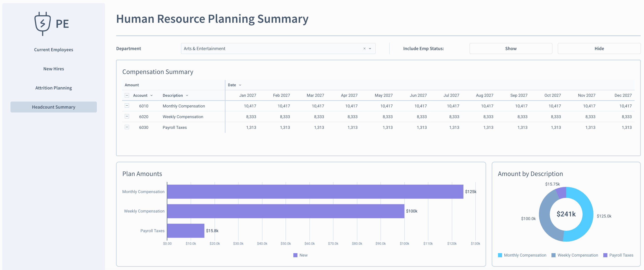Viewport: 644px width, 270px height.
Task: Hide employee status
Action: (599, 48)
